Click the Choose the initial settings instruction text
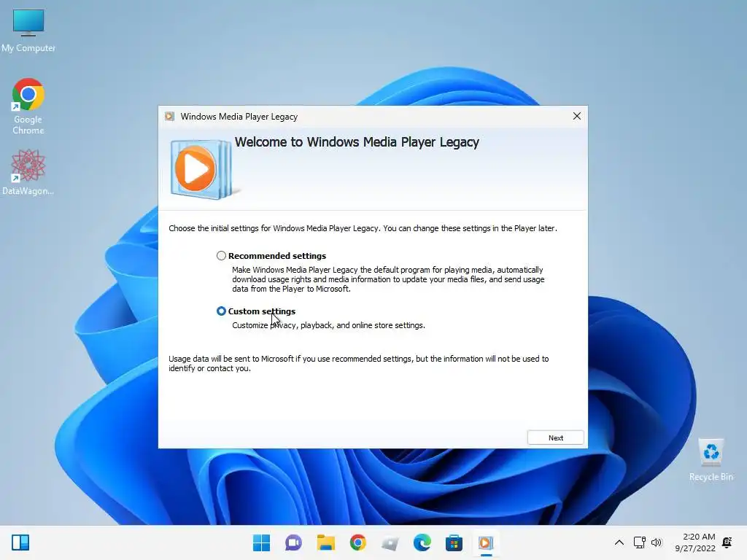This screenshot has height=560, width=747. [x=363, y=228]
